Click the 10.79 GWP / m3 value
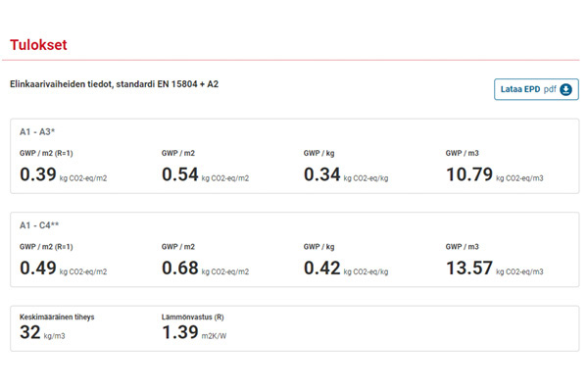This screenshot has height=392, width=588. pos(468,174)
